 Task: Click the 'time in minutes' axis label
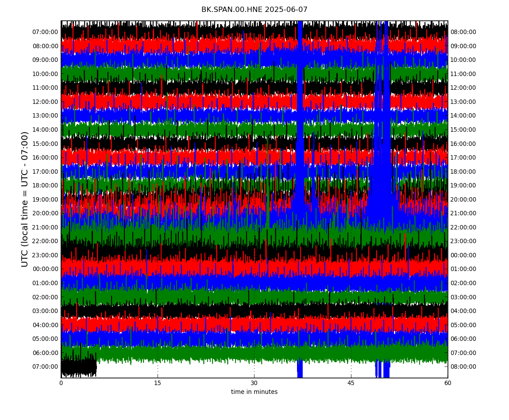(254, 392)
